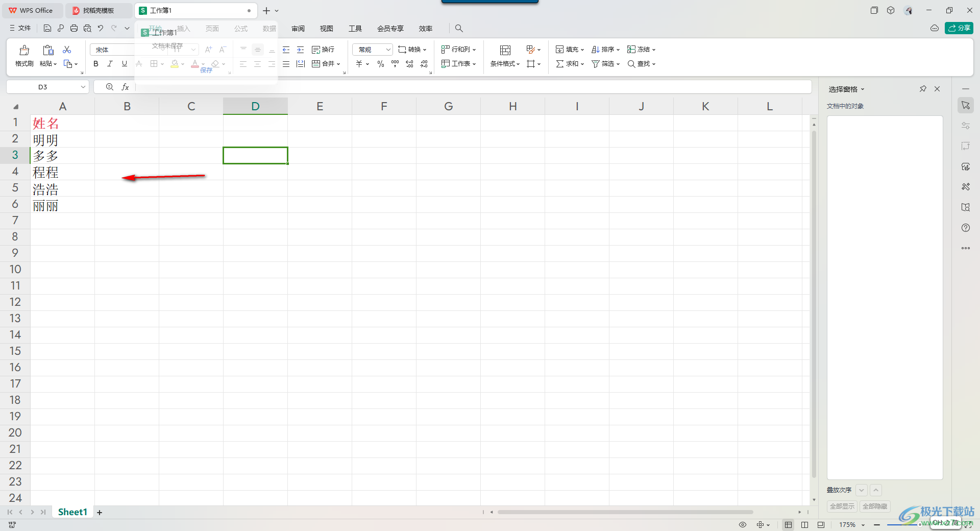Open the Convert (转换) dropdown

coord(412,50)
